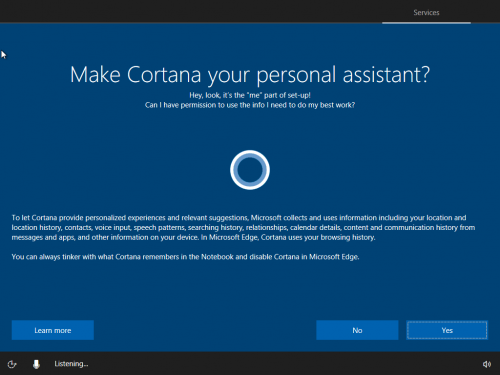Click the Cortana circle logo
This screenshot has width=500, height=375.
(250, 170)
